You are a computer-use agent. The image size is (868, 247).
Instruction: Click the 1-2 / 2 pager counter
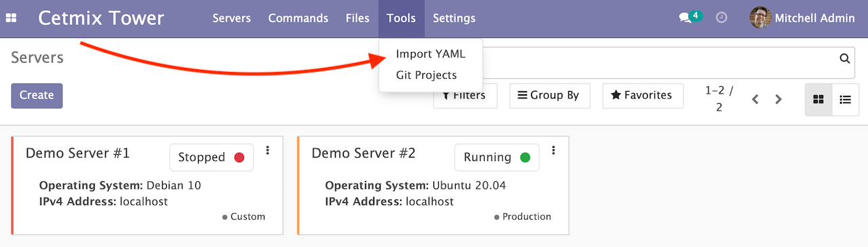click(719, 98)
